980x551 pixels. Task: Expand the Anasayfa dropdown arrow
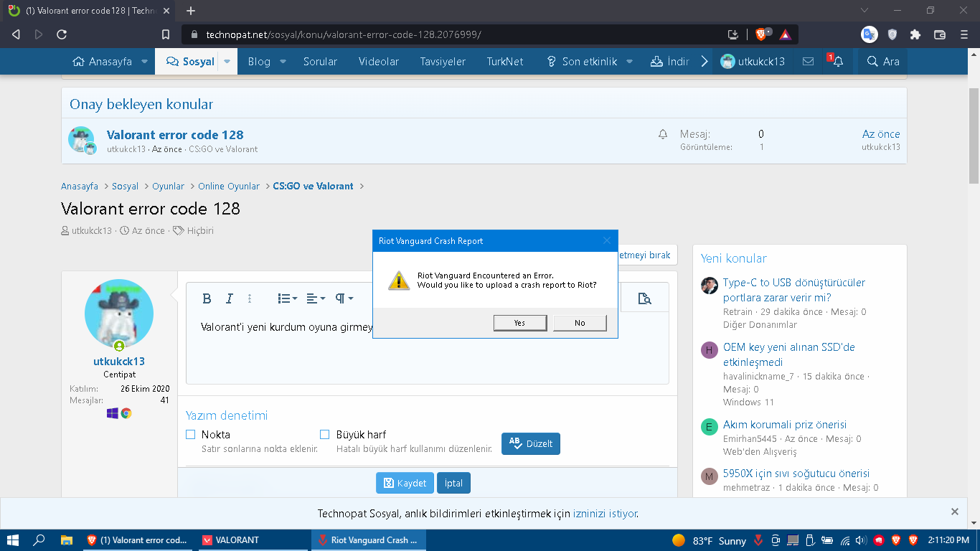pos(144,62)
